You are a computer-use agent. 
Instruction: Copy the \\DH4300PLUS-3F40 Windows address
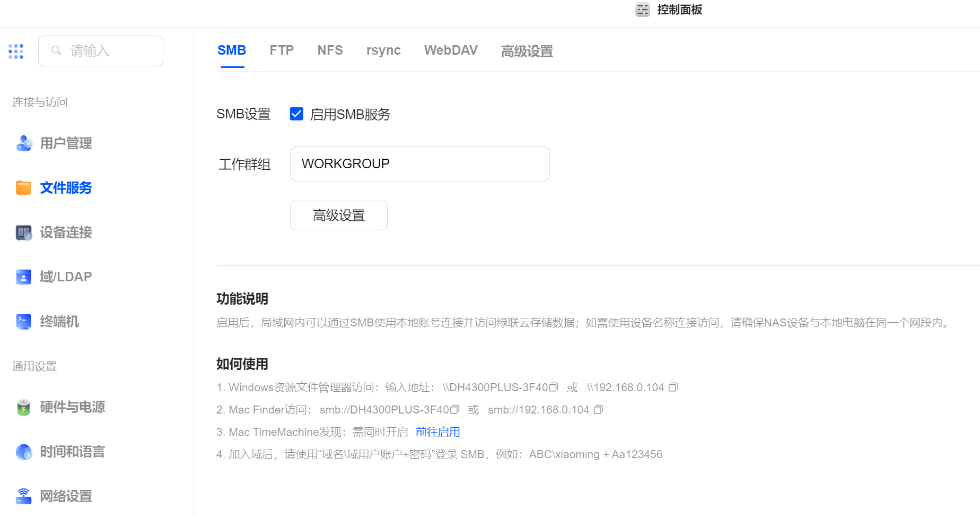[554, 387]
